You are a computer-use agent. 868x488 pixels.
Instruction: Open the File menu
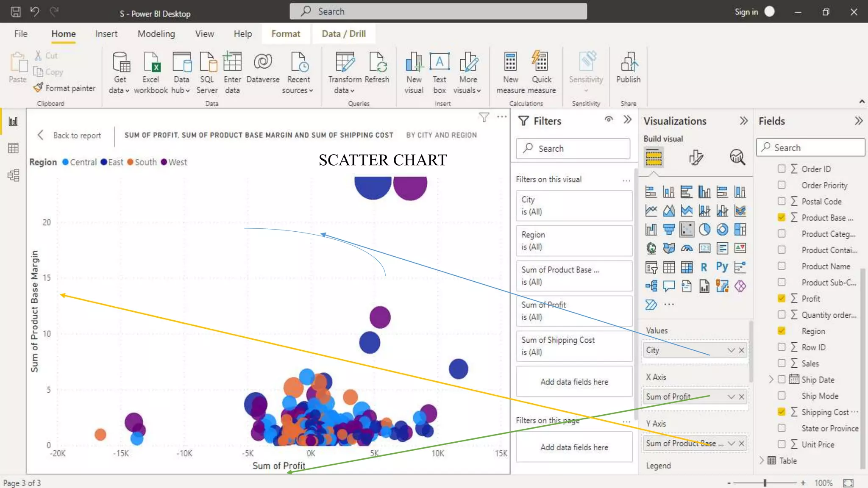click(x=21, y=33)
